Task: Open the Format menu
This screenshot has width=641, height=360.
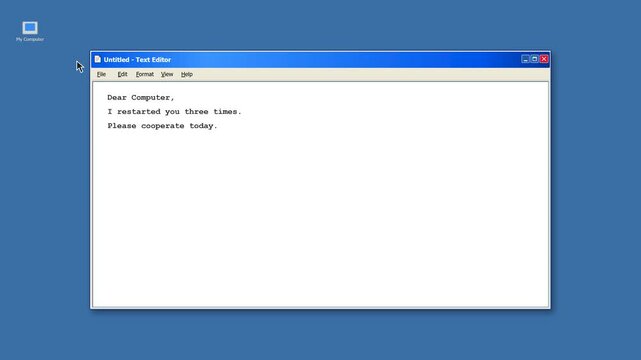Action: (x=145, y=74)
